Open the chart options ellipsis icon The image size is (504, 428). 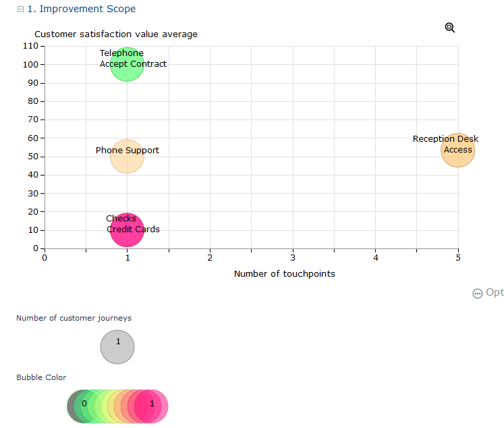click(x=478, y=293)
